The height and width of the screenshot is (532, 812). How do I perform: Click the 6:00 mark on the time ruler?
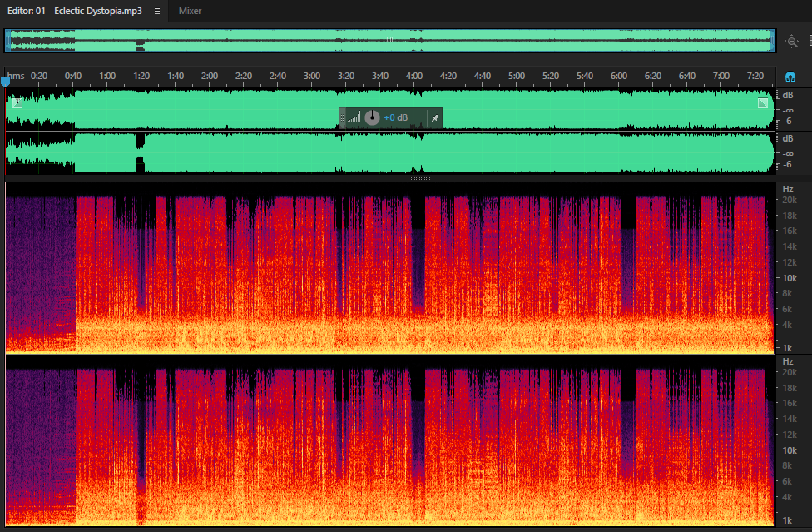coord(619,76)
